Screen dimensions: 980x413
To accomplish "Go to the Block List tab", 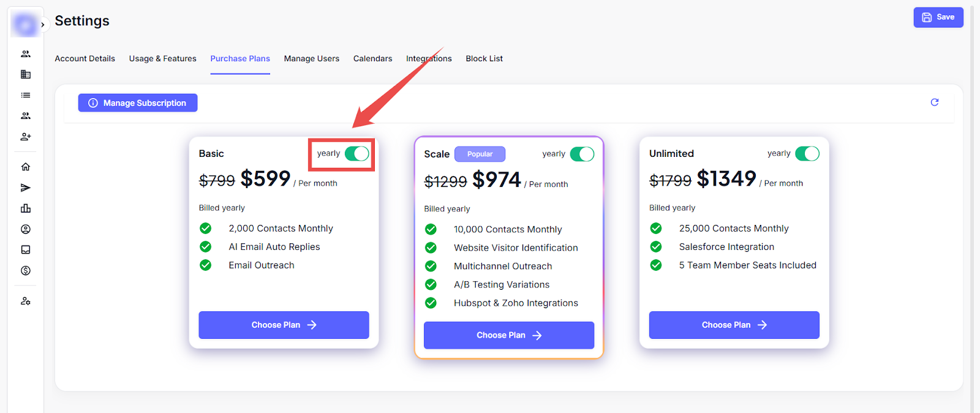I will coord(484,59).
